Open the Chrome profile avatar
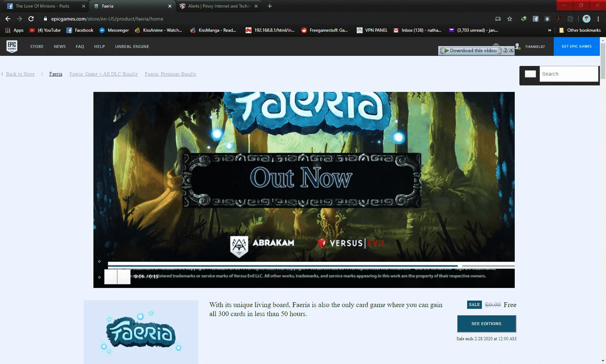 (x=587, y=19)
